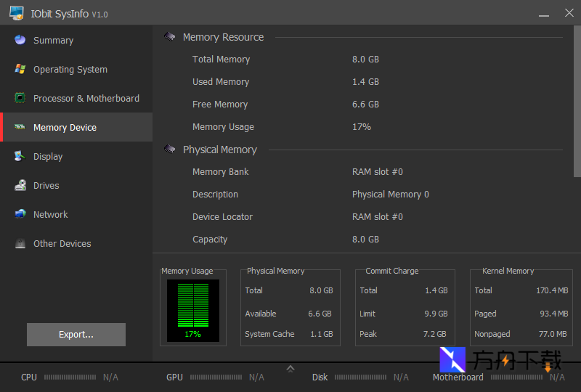The height and width of the screenshot is (392, 581).
Task: Minimize the SysInfo window
Action: 543,13
